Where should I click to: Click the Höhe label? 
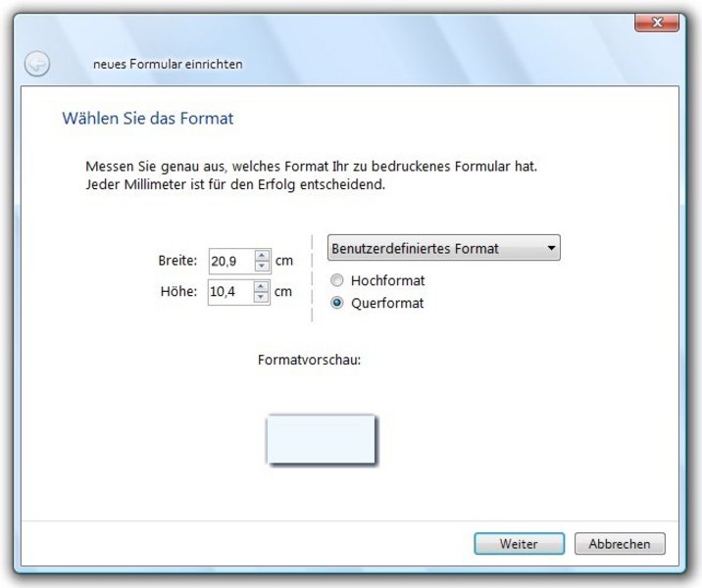pyautogui.click(x=178, y=291)
